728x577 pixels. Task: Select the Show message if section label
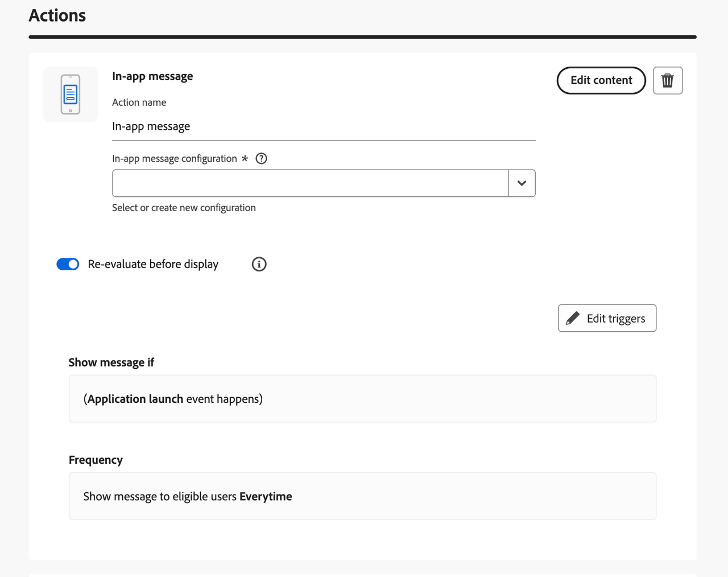tap(111, 362)
